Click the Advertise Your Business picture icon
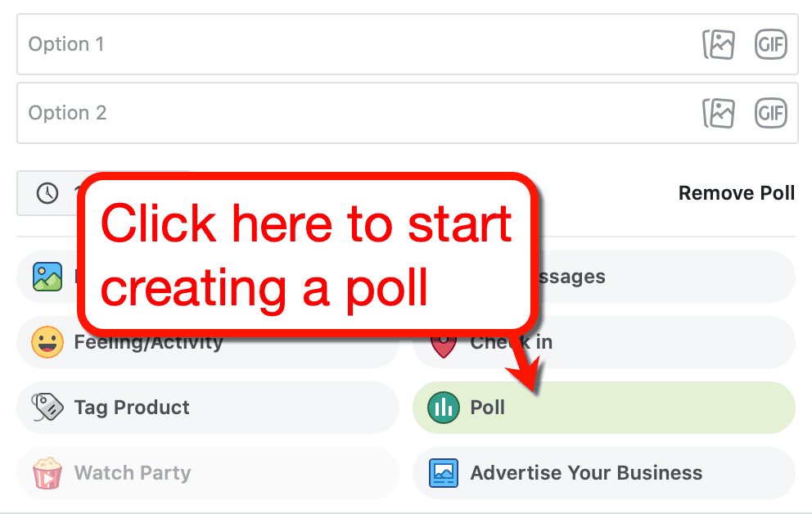812x514 pixels. pos(443,473)
